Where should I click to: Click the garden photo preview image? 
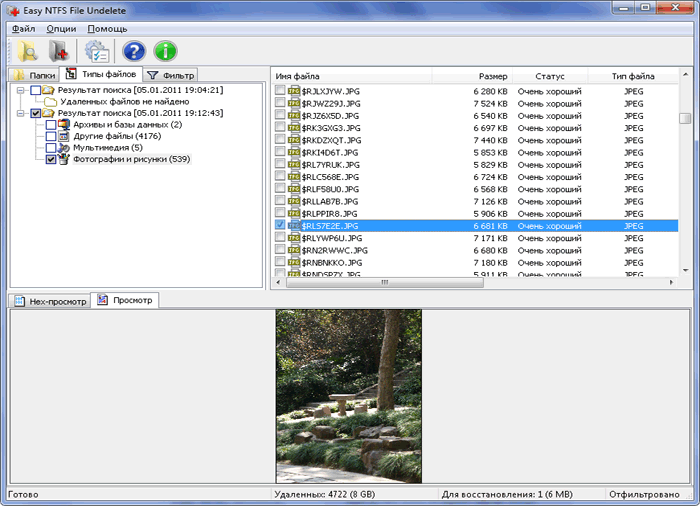click(x=349, y=396)
